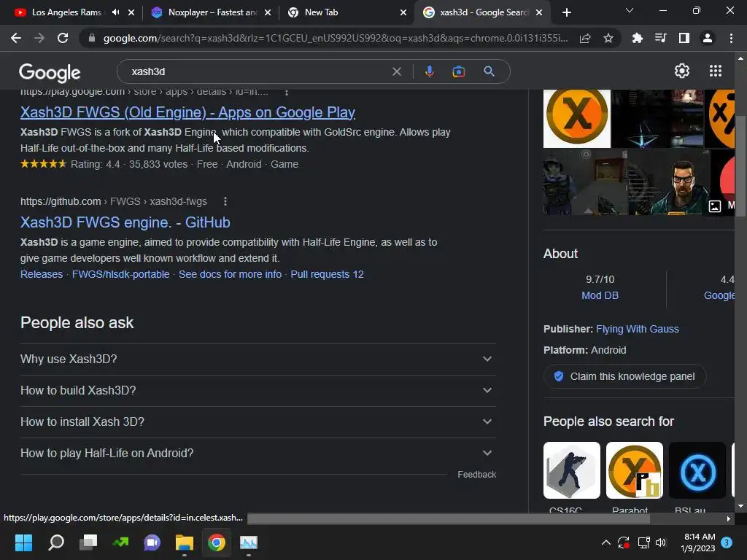Screen dimensions: 747x560
Task: Close the New Tab tab
Action: point(403,12)
